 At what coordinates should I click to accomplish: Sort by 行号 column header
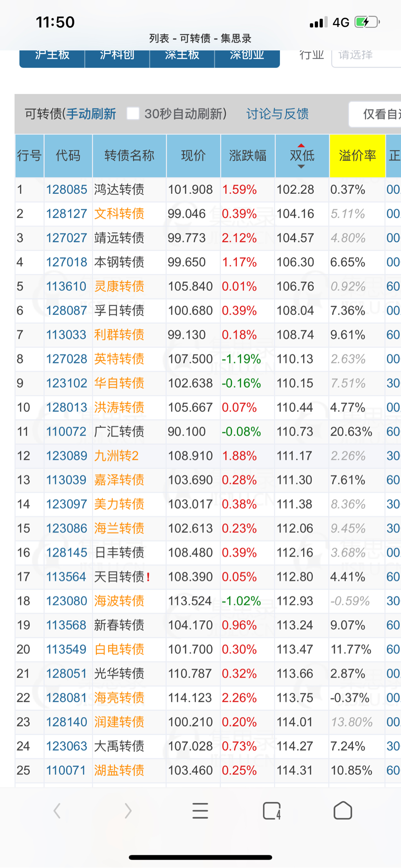click(x=29, y=155)
